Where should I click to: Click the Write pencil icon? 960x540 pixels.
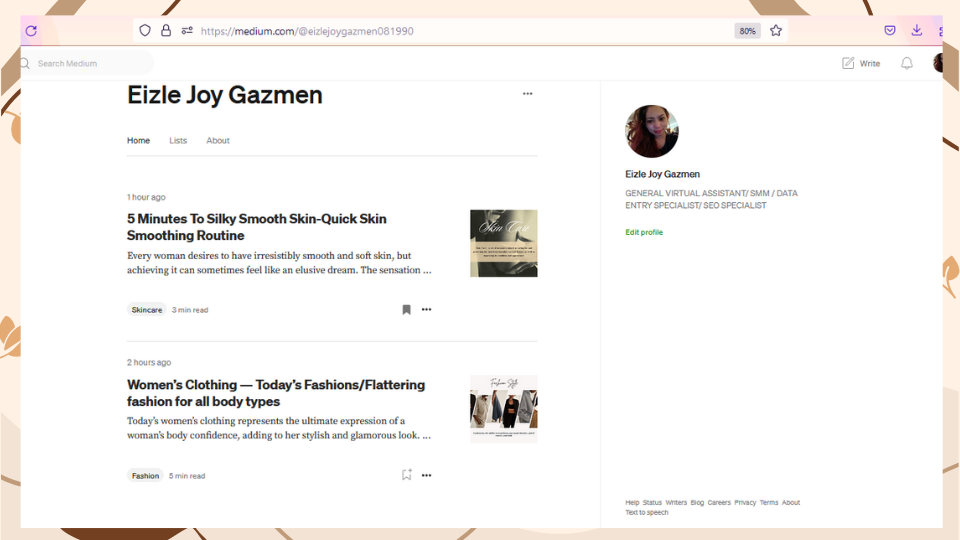click(x=848, y=63)
